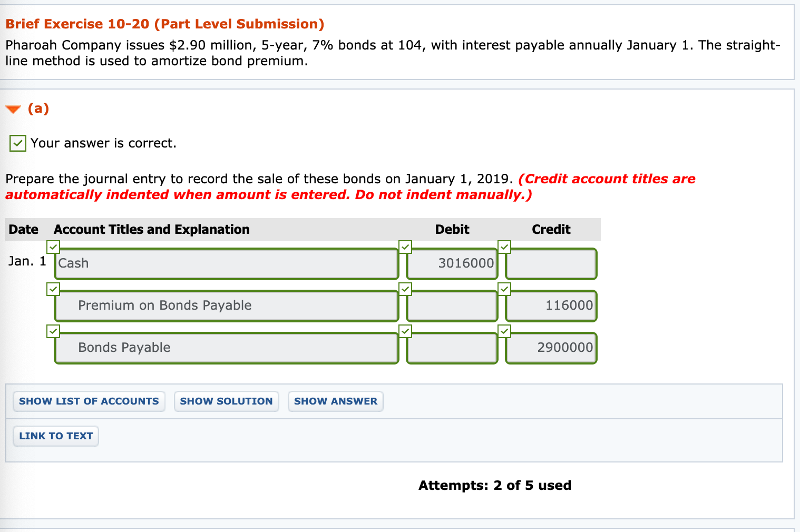This screenshot has width=800, height=532.
Task: Open the SHOW LIST OF ACCOUNTS panel
Action: tap(89, 401)
